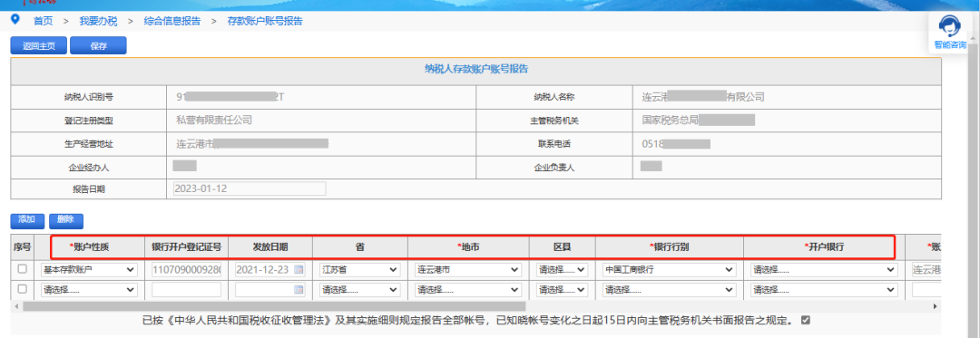The image size is (980, 338).
Task: Click the 返回主页 button
Action: [39, 45]
